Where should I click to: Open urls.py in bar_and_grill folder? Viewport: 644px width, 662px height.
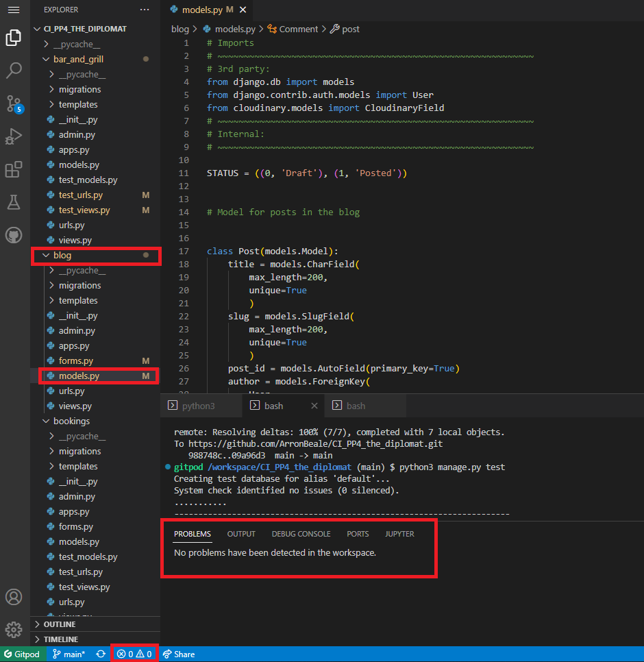(x=95, y=225)
